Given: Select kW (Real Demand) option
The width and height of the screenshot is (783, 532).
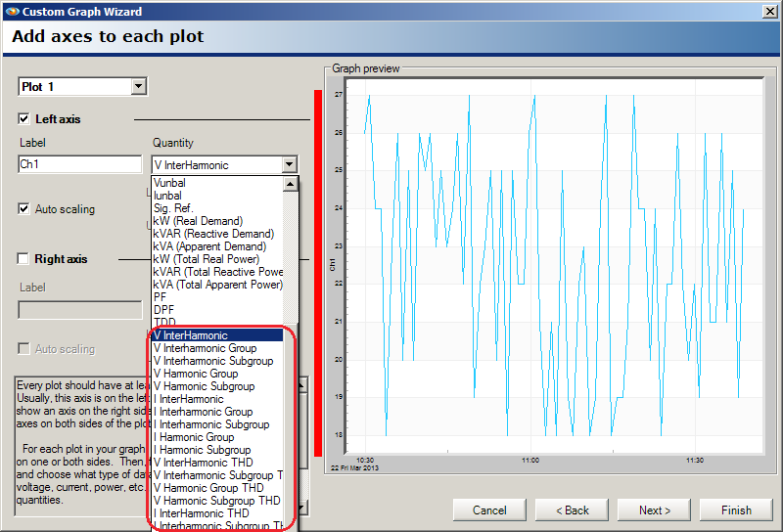Looking at the screenshot, I should point(217,221).
